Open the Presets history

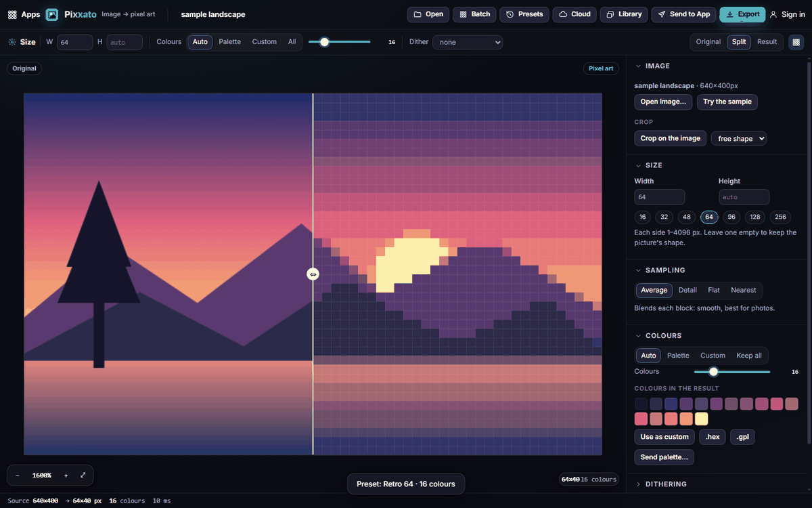[524, 14]
